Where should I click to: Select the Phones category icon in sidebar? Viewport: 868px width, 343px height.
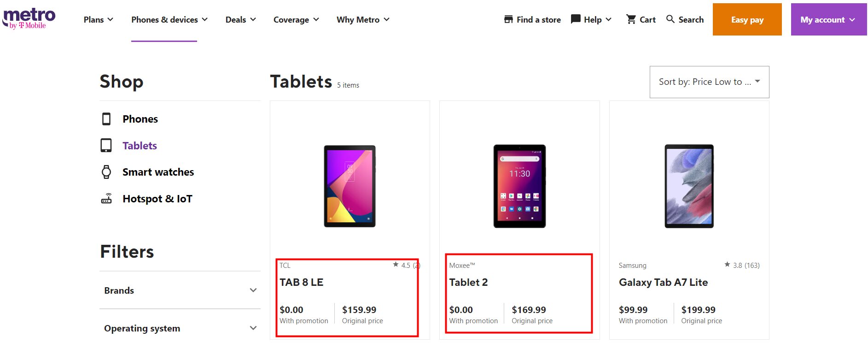click(x=107, y=118)
